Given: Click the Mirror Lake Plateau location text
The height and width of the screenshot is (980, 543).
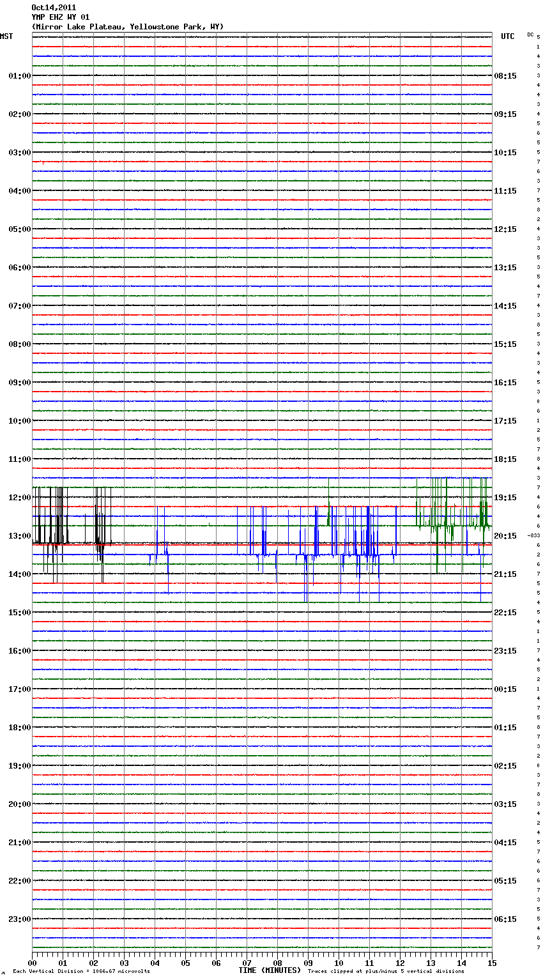Looking at the screenshot, I should coord(127,27).
